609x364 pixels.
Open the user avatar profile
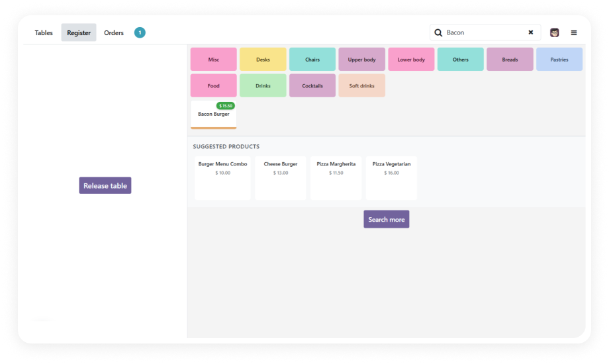pos(554,32)
